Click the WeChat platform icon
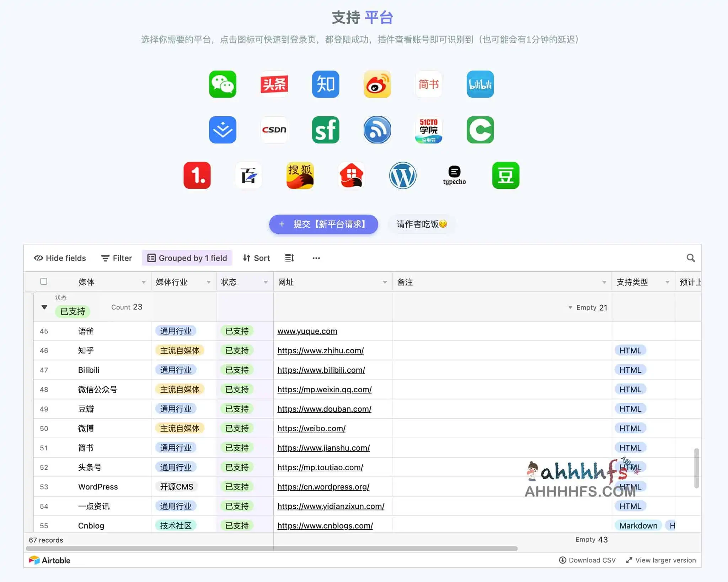The image size is (728, 582). coord(223,84)
